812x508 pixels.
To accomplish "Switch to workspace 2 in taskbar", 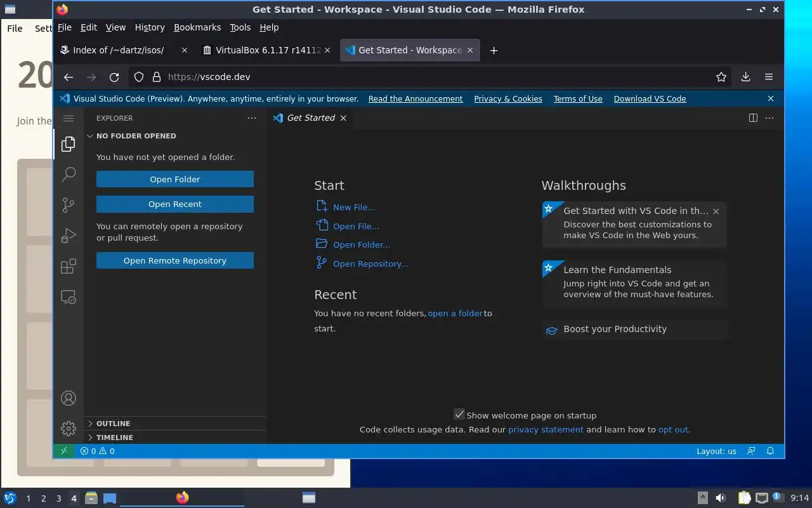I will pyautogui.click(x=43, y=498).
